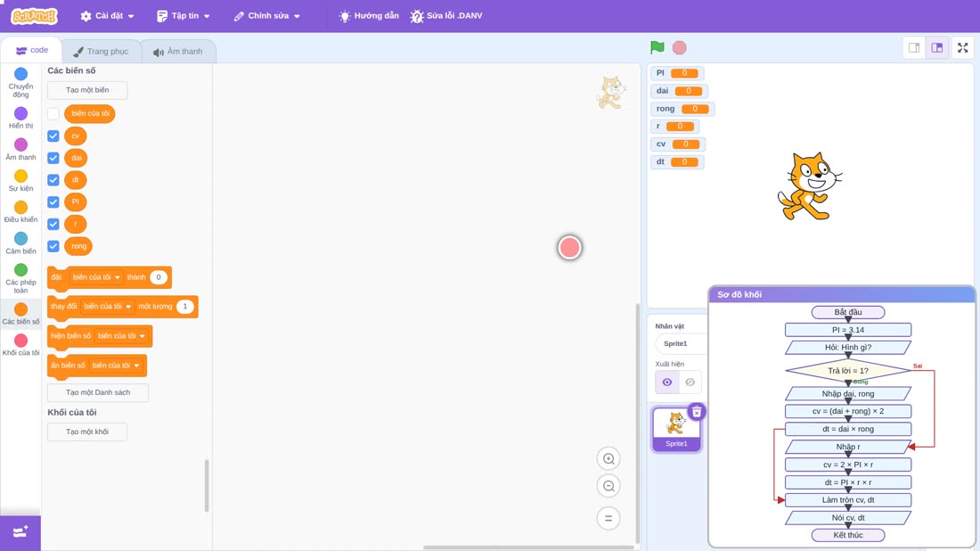Uncheck the cv variable checkbox
The width and height of the screenshot is (980, 551).
coord(53,136)
